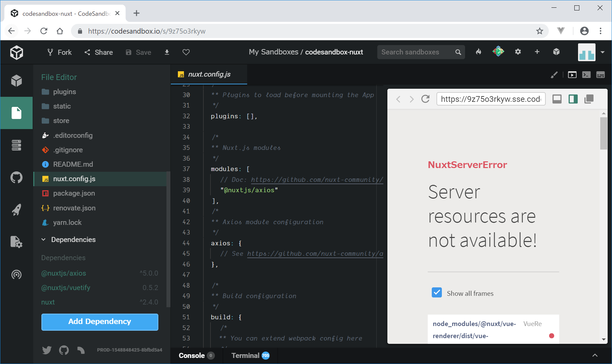Open the GitHub panel in left sidebar
612x364 pixels.
click(x=16, y=177)
